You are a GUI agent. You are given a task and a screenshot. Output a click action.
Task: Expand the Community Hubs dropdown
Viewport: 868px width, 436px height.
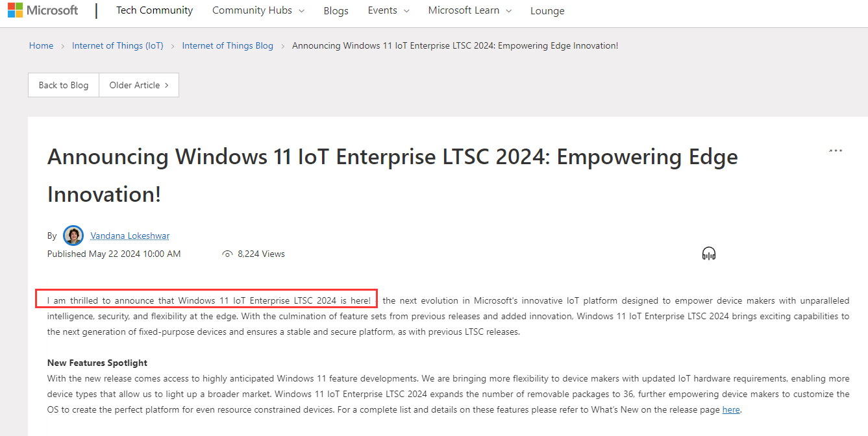pos(258,10)
